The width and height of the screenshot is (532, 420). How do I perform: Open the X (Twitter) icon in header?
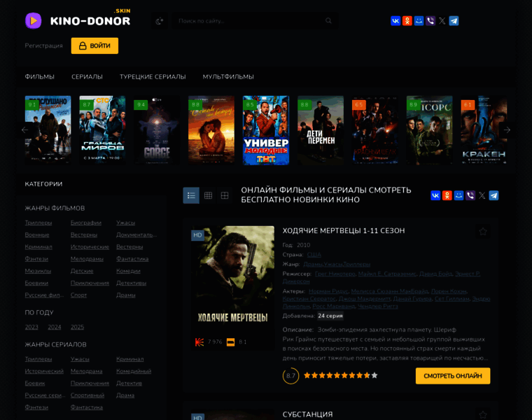click(x=442, y=21)
